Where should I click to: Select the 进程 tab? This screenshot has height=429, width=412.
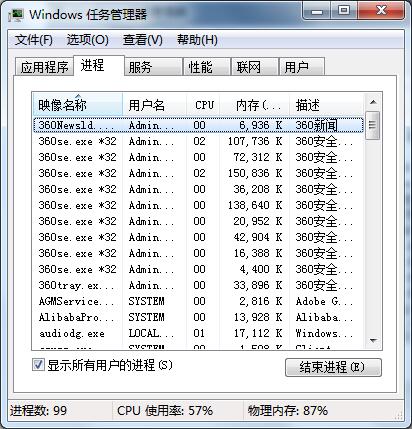(x=99, y=65)
